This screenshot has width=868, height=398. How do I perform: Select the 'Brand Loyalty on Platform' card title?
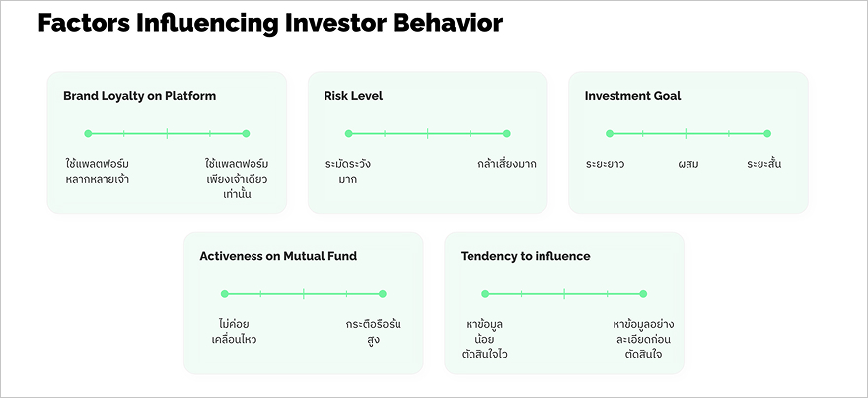(x=139, y=96)
